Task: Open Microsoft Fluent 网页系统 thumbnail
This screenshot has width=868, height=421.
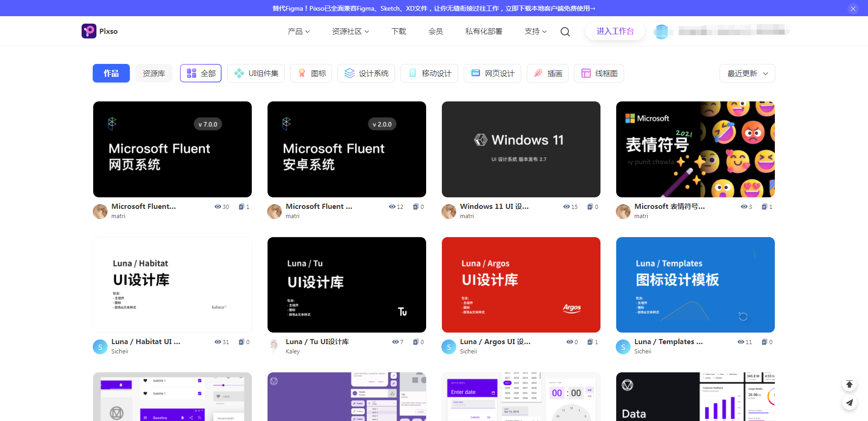Action: [172, 149]
